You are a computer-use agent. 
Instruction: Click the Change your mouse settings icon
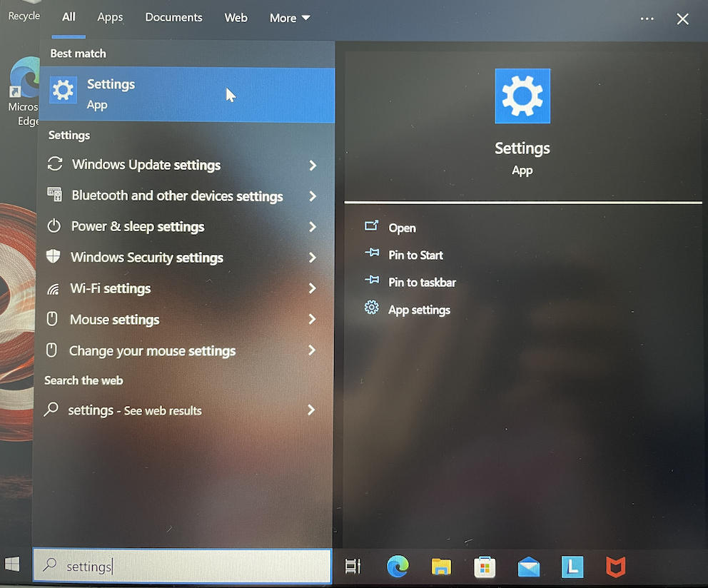point(52,350)
